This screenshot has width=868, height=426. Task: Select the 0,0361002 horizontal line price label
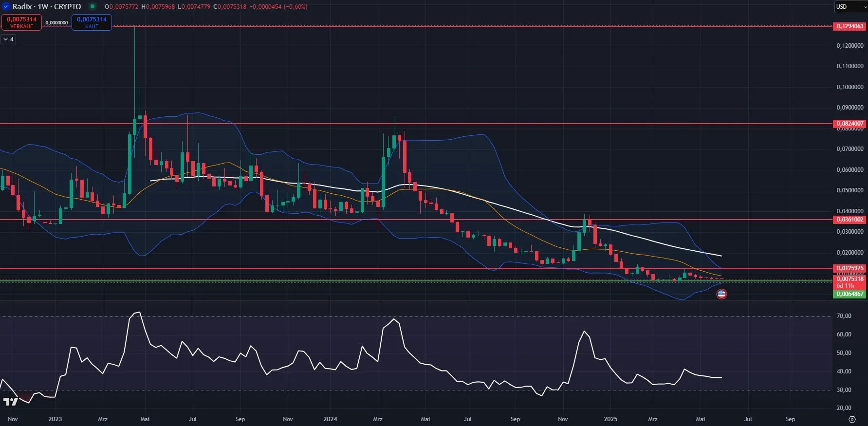850,220
